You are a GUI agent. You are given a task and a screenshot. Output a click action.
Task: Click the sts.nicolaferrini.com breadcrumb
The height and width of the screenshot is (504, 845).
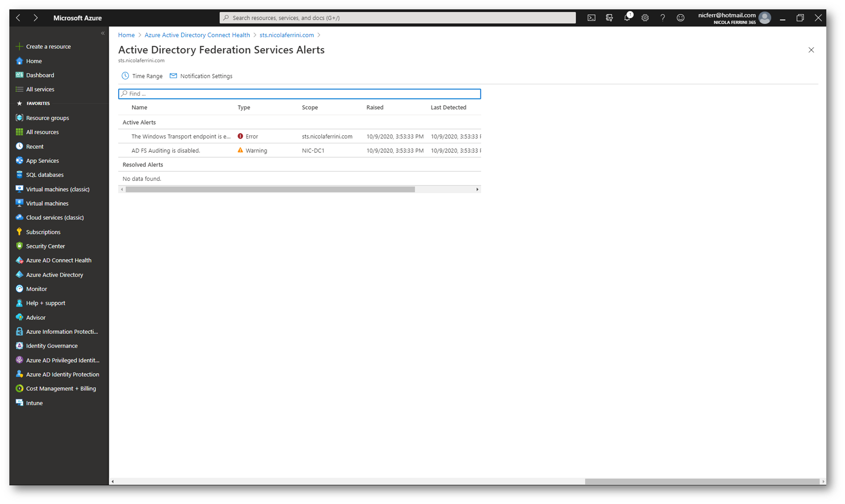[x=287, y=35]
